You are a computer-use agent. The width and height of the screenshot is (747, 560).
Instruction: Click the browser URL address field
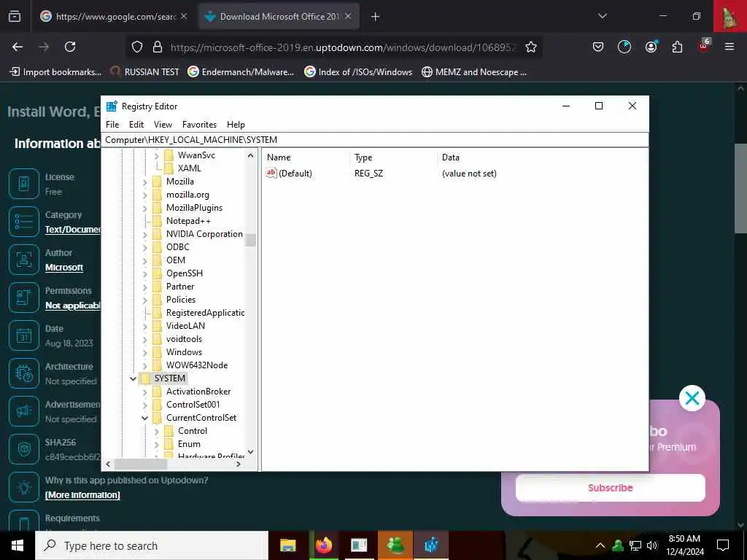[343, 47]
